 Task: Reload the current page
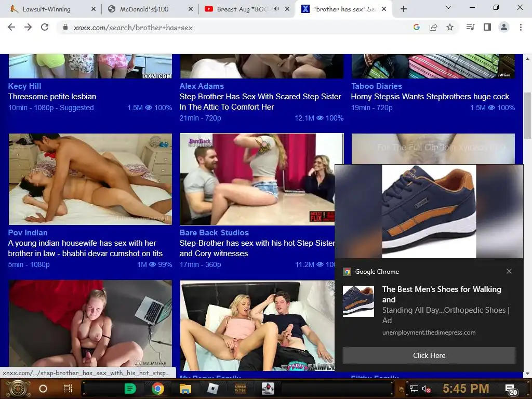45,27
